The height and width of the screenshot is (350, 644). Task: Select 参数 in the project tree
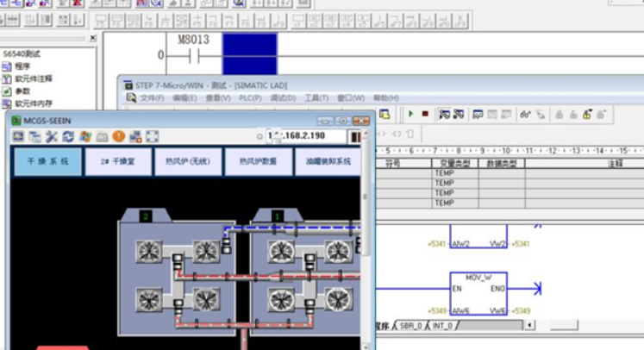click(22, 91)
